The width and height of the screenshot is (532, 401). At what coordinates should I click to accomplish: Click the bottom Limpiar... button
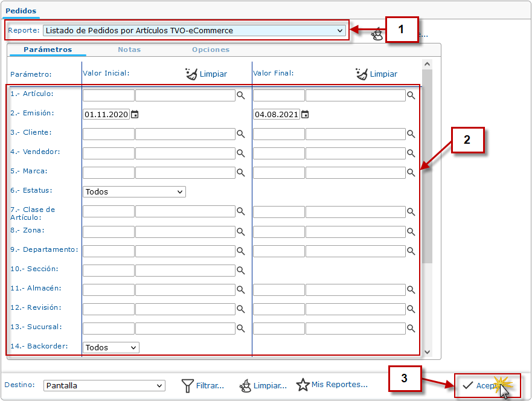pyautogui.click(x=263, y=385)
